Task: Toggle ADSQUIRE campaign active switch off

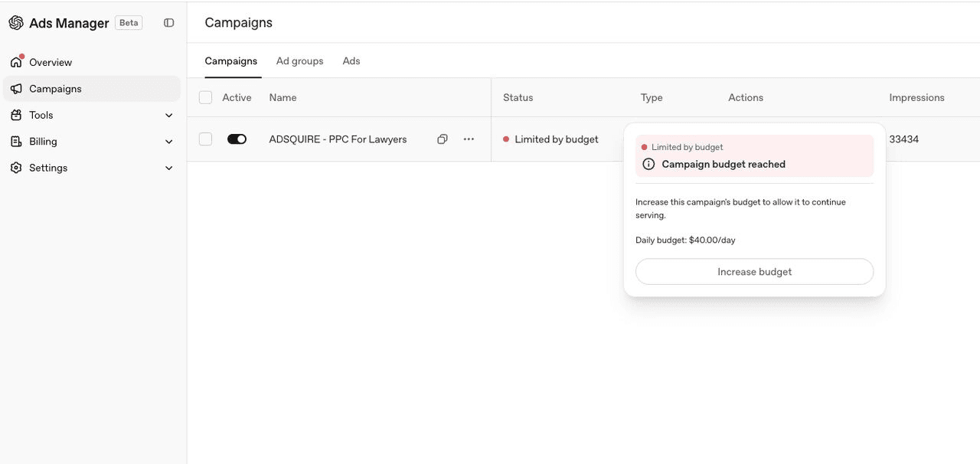Action: click(x=237, y=139)
